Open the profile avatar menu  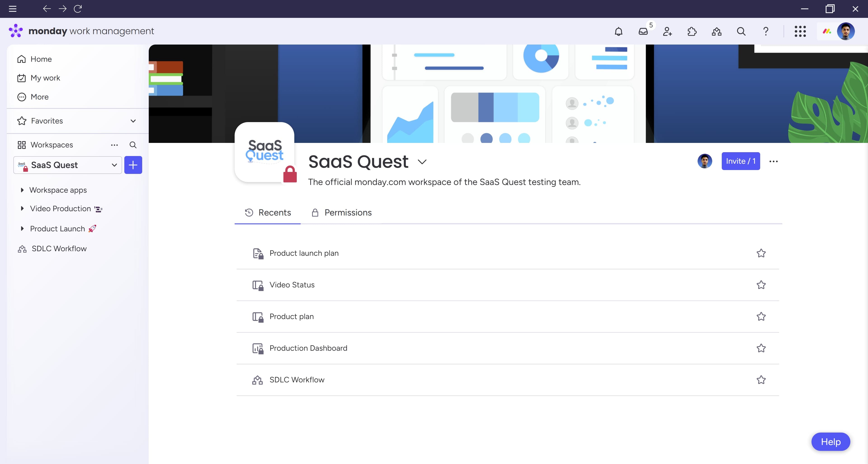(x=845, y=31)
